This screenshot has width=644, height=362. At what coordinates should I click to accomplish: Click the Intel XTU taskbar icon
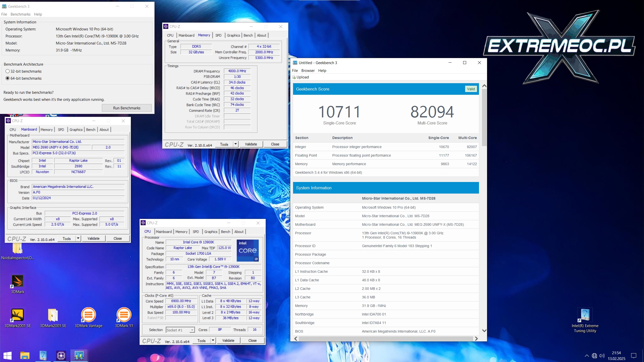click(43, 355)
